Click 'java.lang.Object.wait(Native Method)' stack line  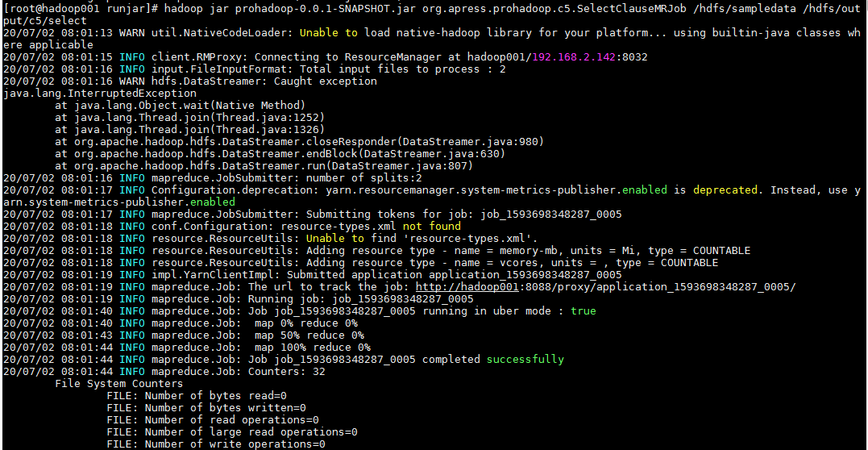pyautogui.click(x=180, y=106)
